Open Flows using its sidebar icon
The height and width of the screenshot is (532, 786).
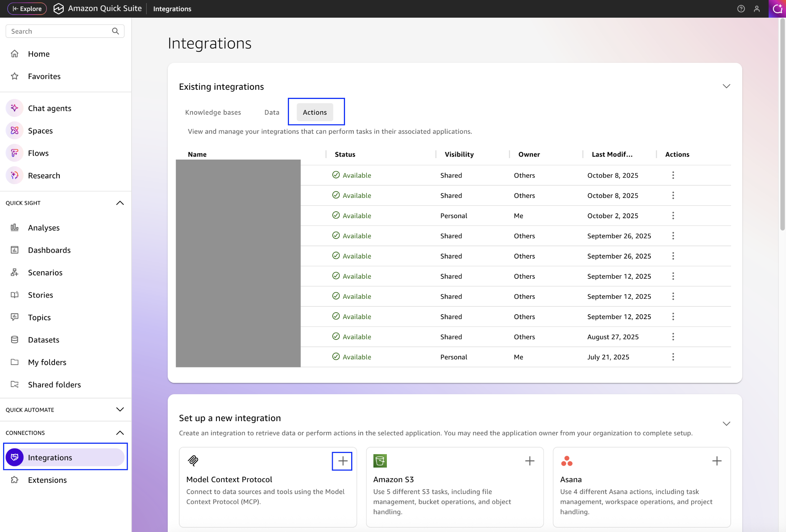(15, 153)
